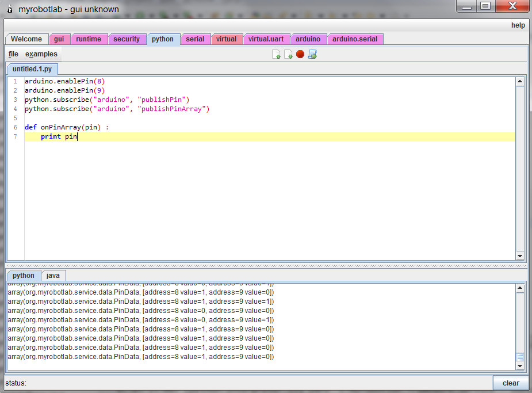Open the examples menu
Screen dimensions: 532x393
(x=41, y=54)
